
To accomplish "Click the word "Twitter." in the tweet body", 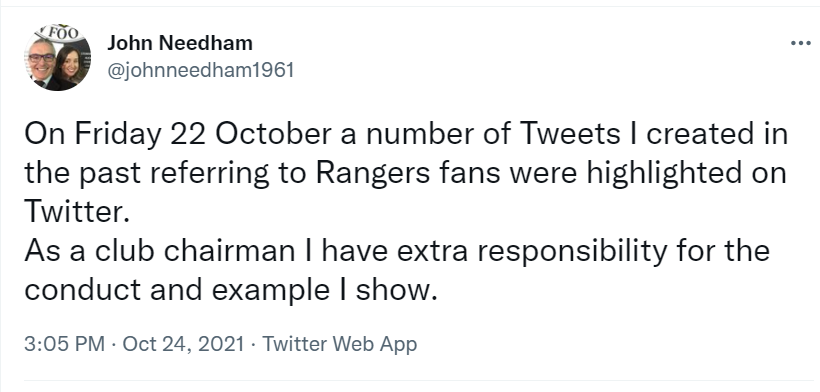I will [77, 212].
